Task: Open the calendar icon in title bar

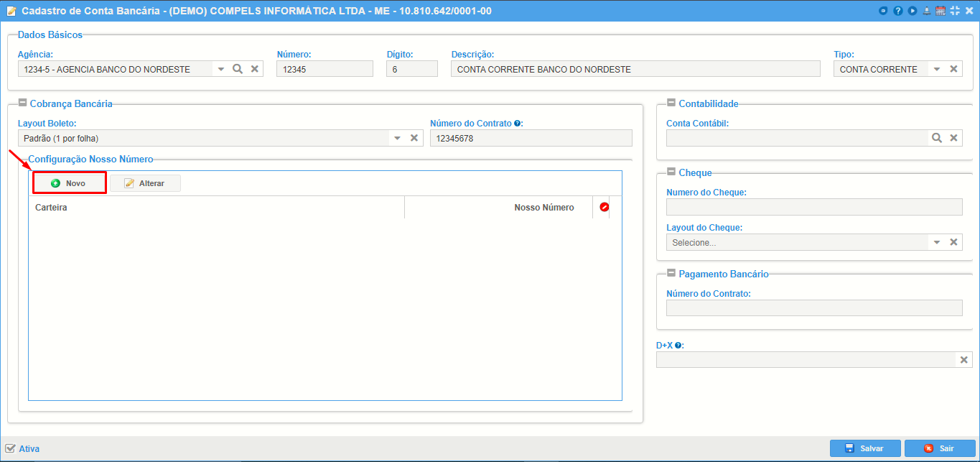Action: click(x=941, y=11)
